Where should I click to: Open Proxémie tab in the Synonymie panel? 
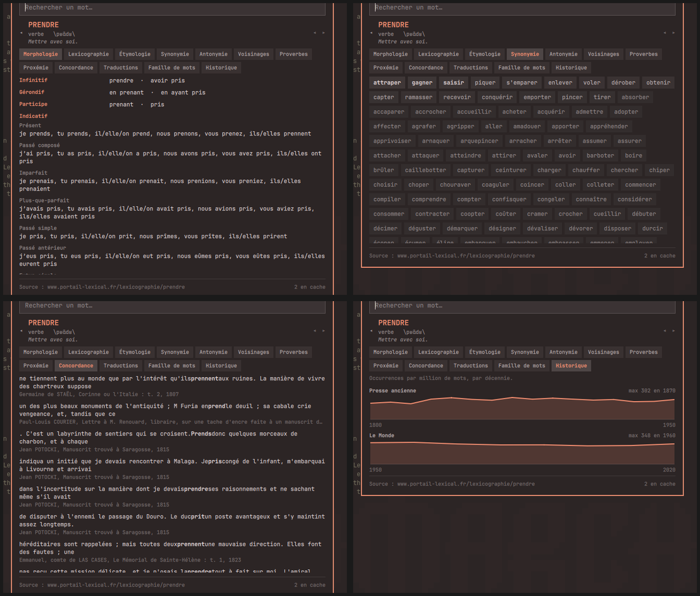[386, 68]
